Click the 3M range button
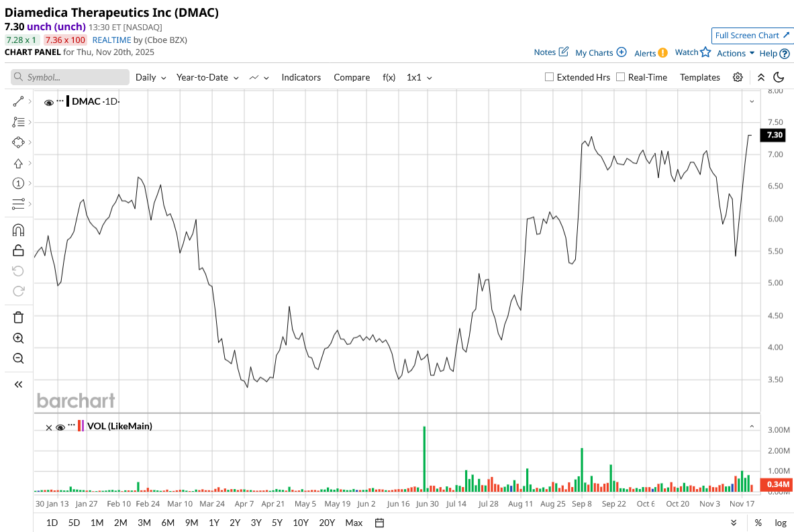794x532 pixels. [x=144, y=523]
